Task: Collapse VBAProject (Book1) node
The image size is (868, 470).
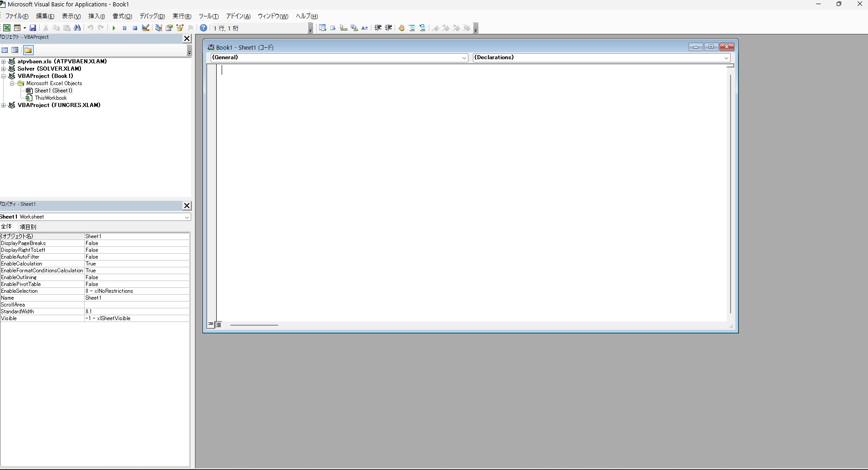Action: coord(4,76)
